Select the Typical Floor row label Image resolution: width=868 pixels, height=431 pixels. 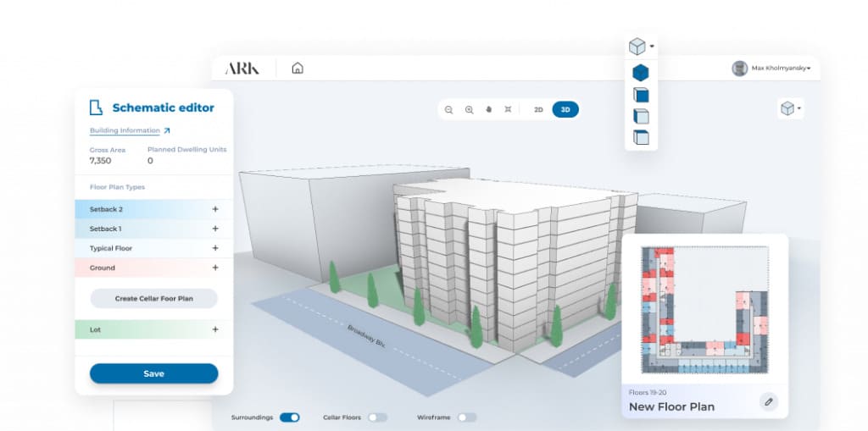coord(111,248)
